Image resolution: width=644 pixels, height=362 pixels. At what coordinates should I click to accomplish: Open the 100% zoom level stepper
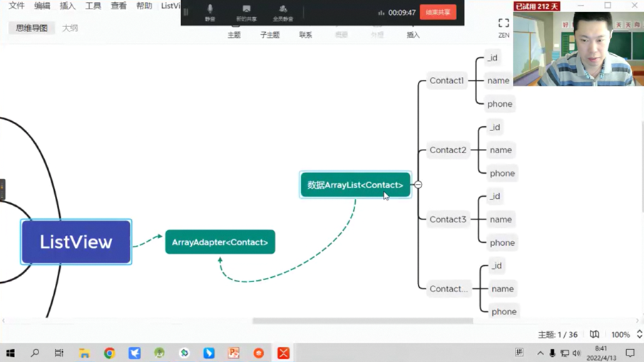pos(639,334)
